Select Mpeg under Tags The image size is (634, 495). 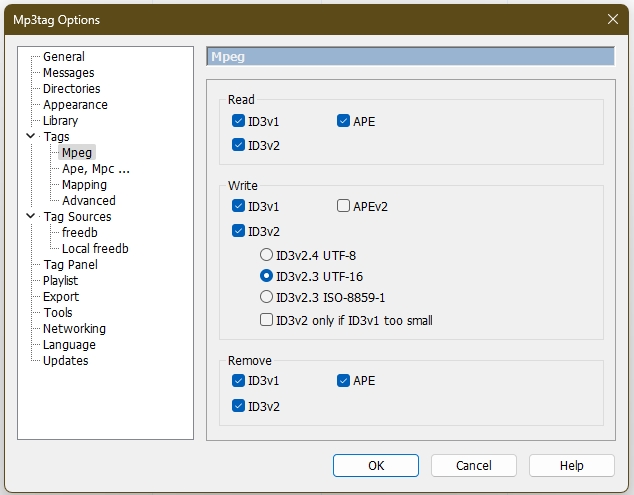(x=77, y=152)
